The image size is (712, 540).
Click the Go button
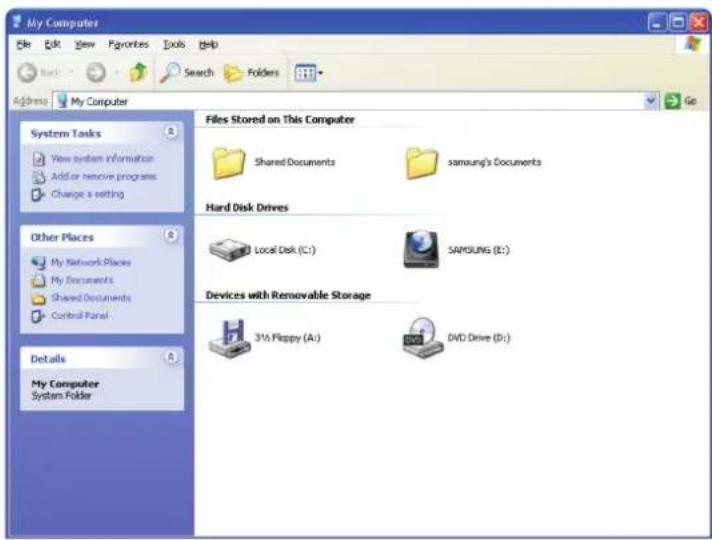click(x=681, y=101)
